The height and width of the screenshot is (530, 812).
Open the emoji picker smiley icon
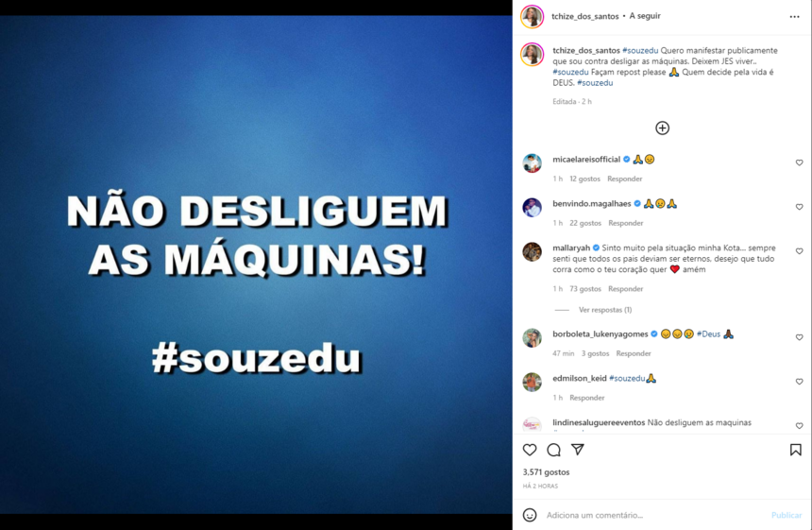click(x=530, y=515)
